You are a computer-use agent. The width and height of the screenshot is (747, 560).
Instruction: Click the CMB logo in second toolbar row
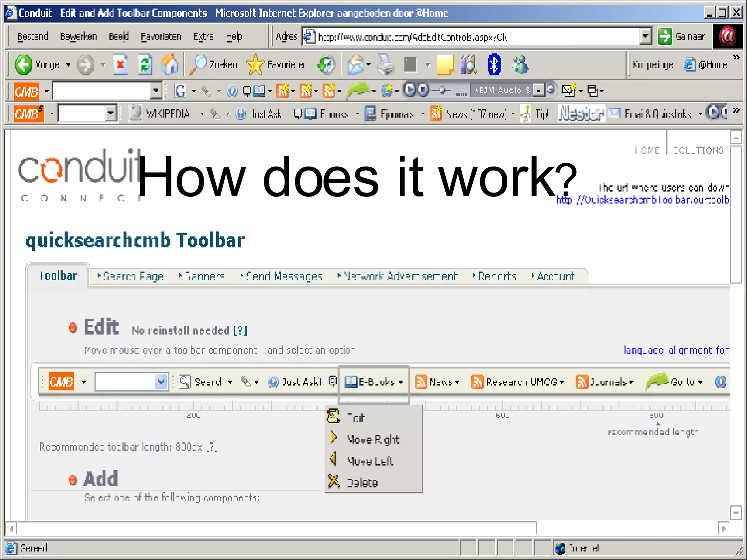click(x=28, y=114)
